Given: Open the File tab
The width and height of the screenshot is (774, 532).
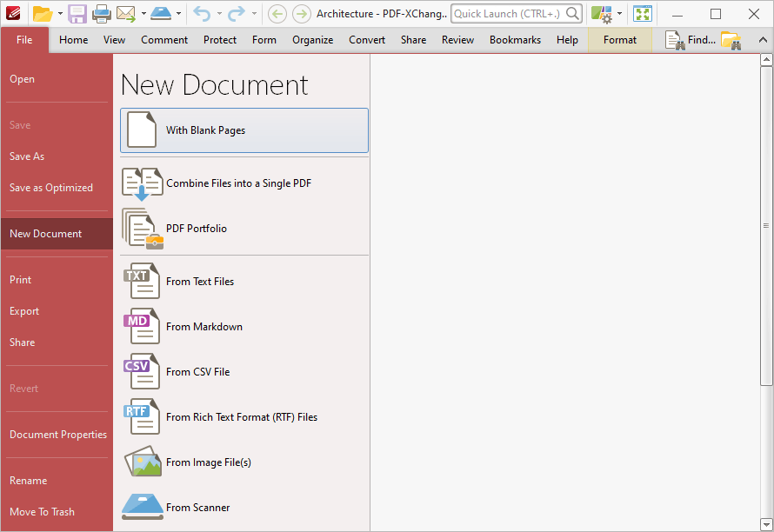Looking at the screenshot, I should tap(24, 40).
